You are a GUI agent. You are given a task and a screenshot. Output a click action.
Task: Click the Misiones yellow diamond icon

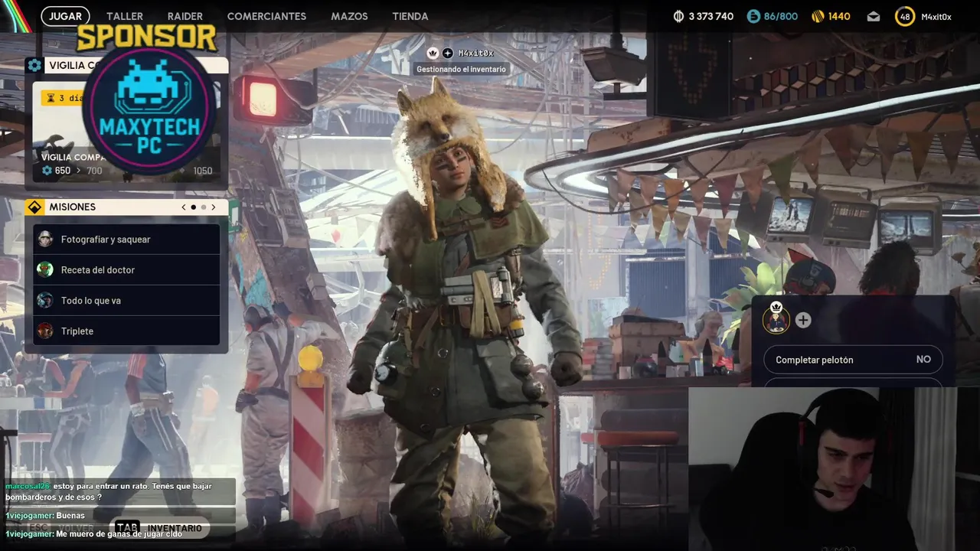34,207
